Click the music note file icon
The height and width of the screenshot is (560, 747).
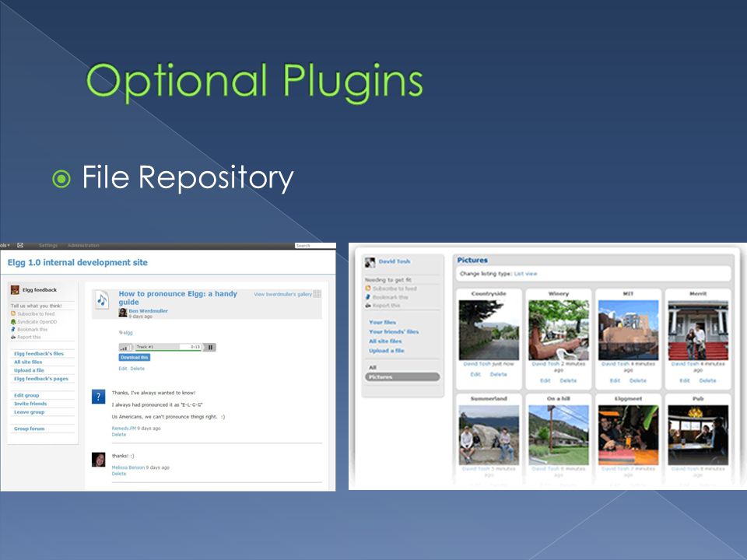102,299
